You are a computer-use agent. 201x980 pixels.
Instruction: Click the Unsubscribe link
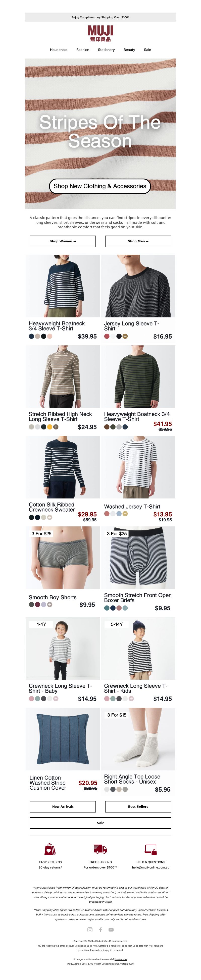(x=121, y=959)
